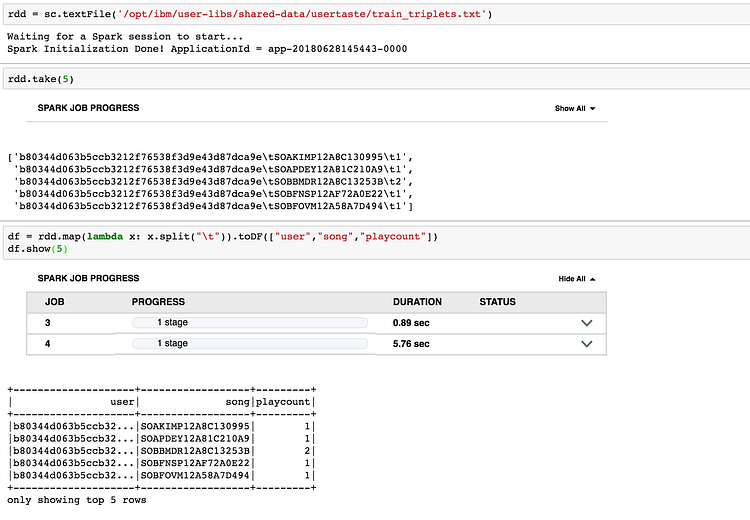The image size is (750, 520).
Task: Click the df.show(5) code line
Action: [x=38, y=249]
